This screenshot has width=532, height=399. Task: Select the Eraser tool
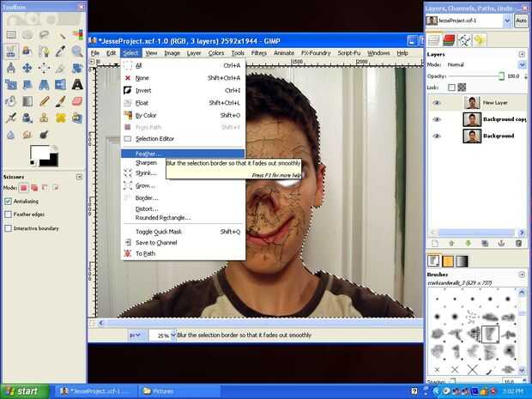tap(77, 100)
